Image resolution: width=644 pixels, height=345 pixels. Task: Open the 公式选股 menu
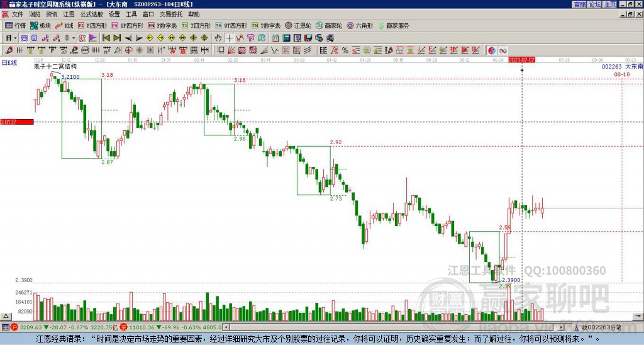coord(91,13)
